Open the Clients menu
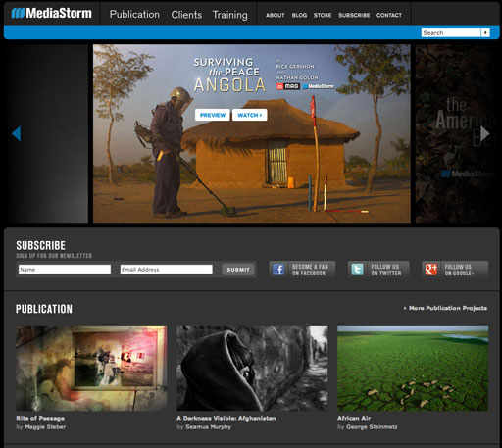 click(186, 15)
